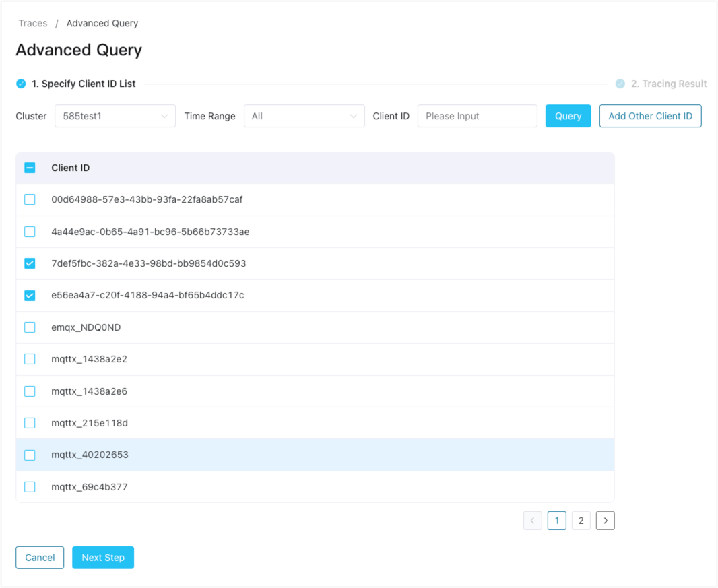The image size is (718, 588).
Task: Uncheck e56ea4a7-c20f-4188-94a4-bf65b4ddc17c's checkbox
Action: pyautogui.click(x=29, y=295)
